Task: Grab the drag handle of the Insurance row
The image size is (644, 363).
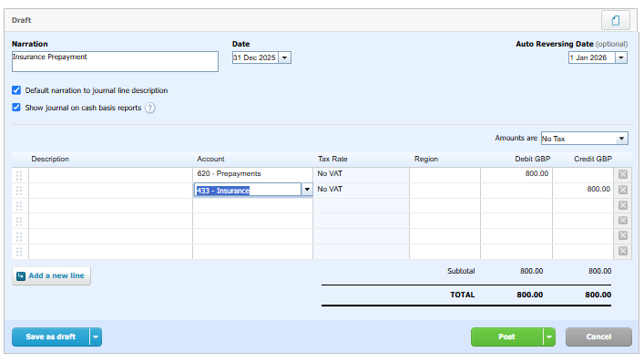Action: 19,191
